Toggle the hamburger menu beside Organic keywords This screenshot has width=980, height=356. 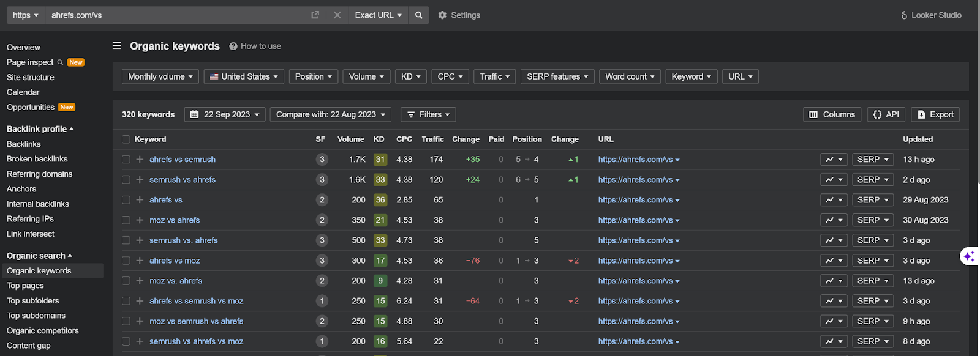[x=116, y=46]
